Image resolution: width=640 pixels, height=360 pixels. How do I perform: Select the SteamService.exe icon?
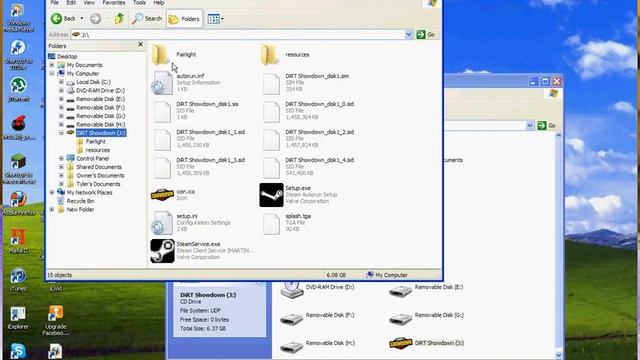[162, 251]
